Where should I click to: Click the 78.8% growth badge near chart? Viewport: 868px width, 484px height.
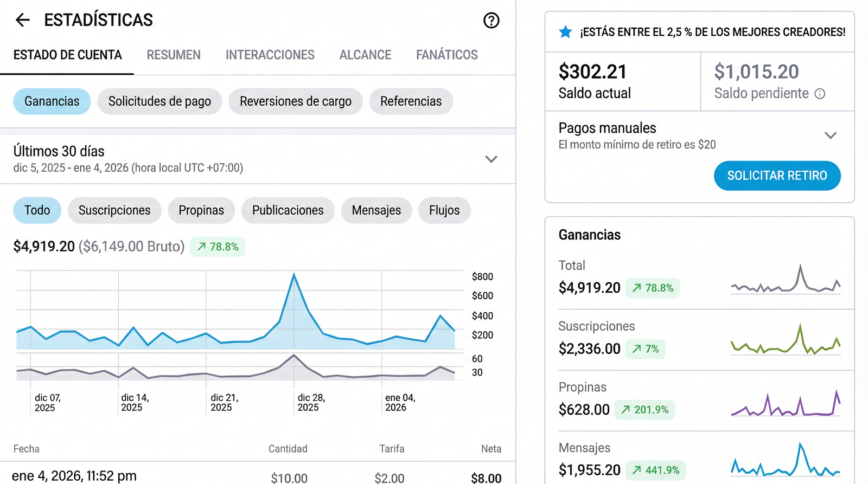(x=218, y=247)
